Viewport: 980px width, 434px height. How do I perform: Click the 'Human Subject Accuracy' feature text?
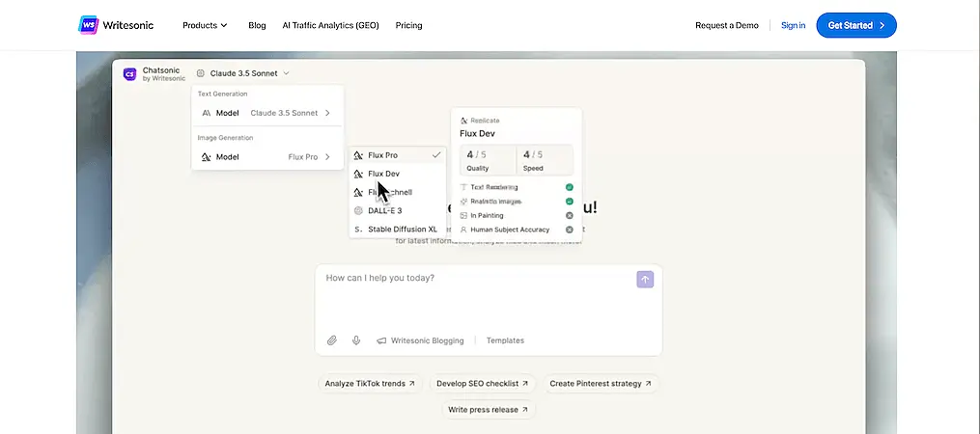coord(510,230)
